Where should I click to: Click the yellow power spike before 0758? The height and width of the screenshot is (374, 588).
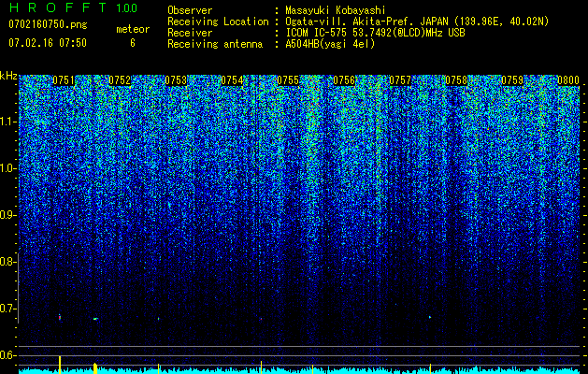coord(430,368)
